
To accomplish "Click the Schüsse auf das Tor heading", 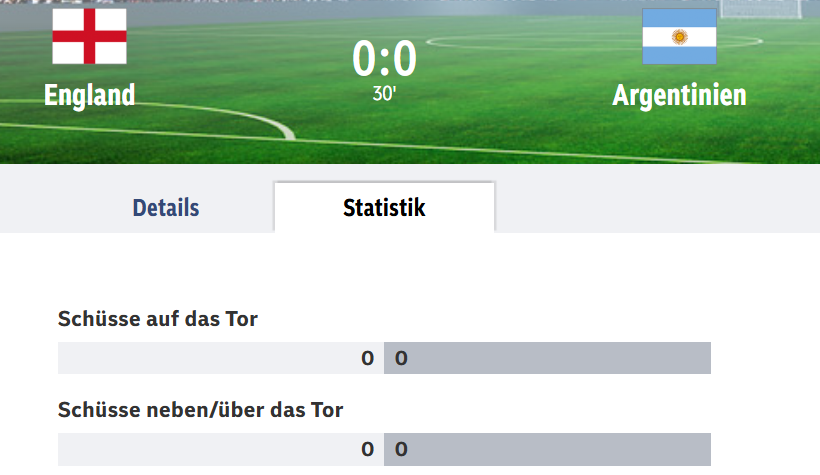I will [x=157, y=319].
